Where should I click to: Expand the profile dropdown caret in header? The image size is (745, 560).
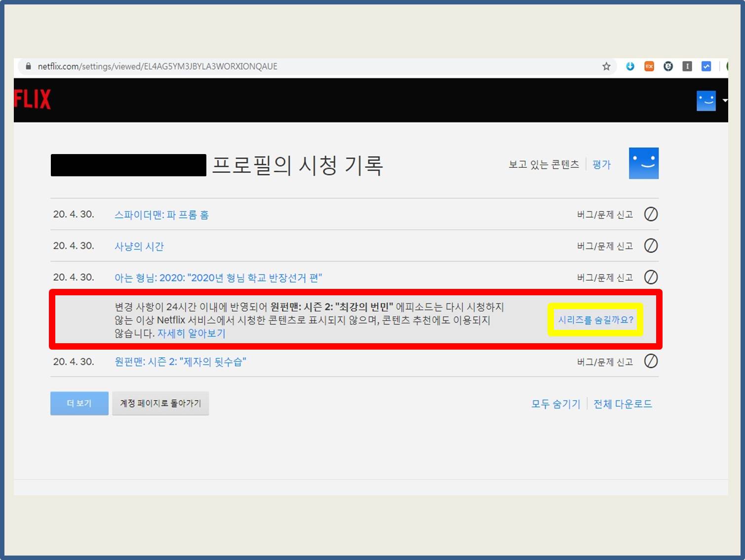click(x=725, y=100)
